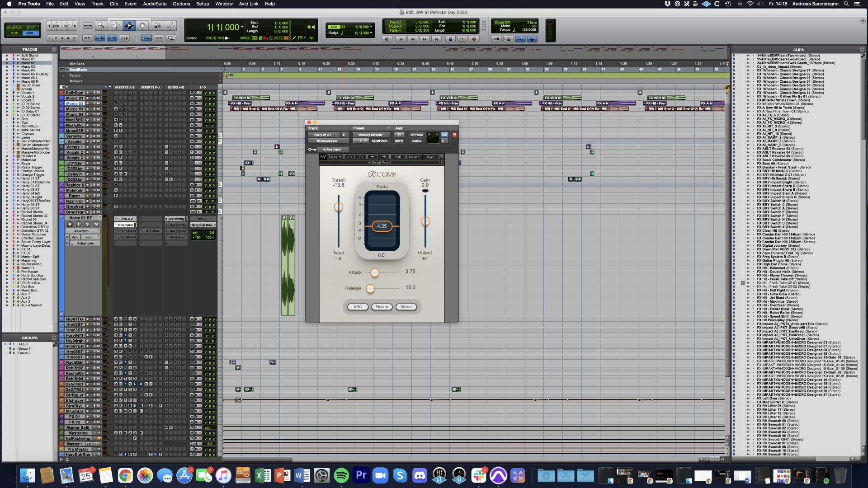Open the Window menu
The image size is (868, 488).
[x=224, y=4]
